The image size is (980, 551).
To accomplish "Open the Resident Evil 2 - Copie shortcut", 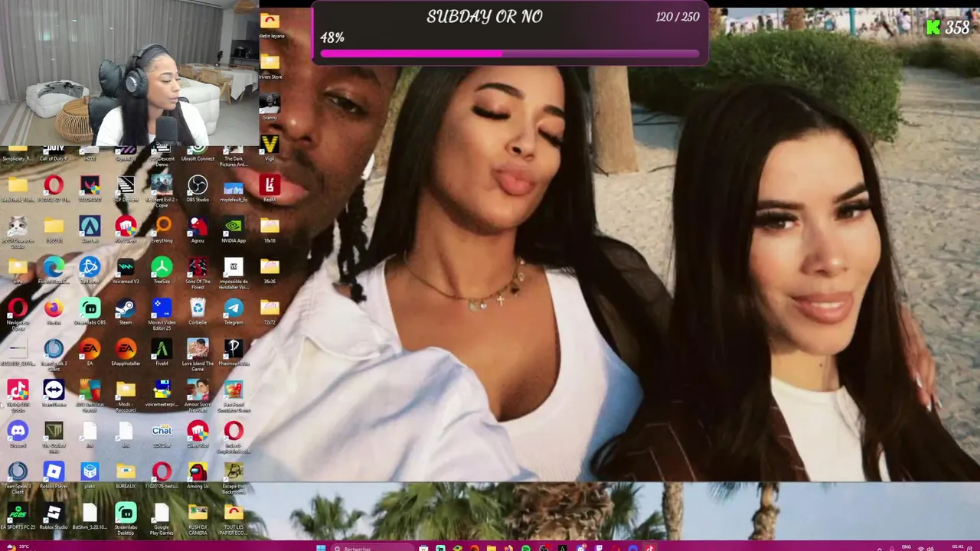I will point(162,191).
